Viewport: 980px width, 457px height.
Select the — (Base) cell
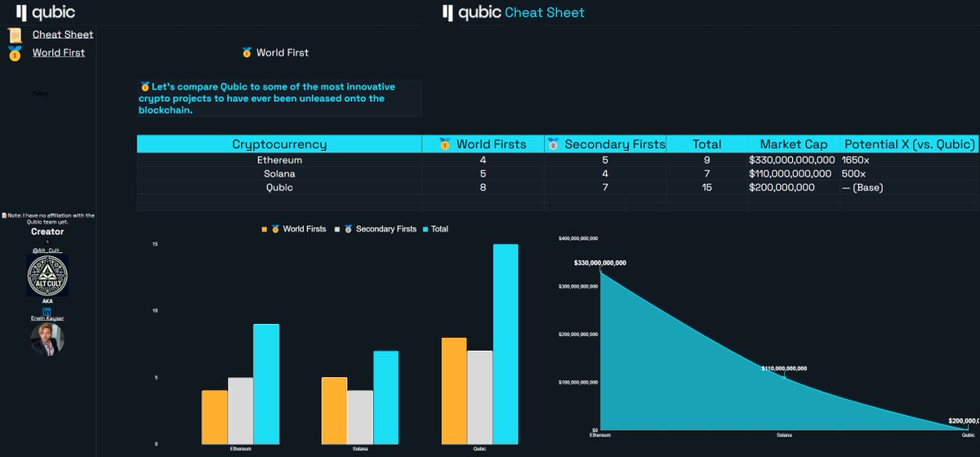pos(909,188)
